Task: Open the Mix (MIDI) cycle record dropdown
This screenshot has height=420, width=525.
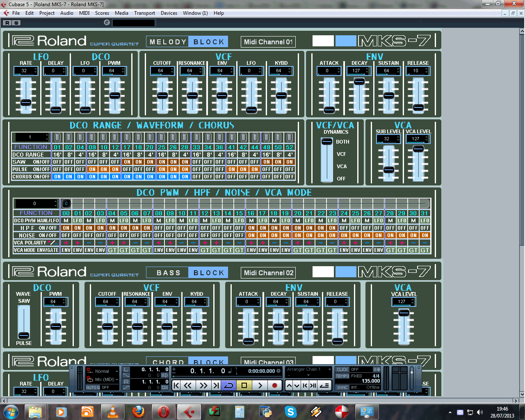Action: 103,379
